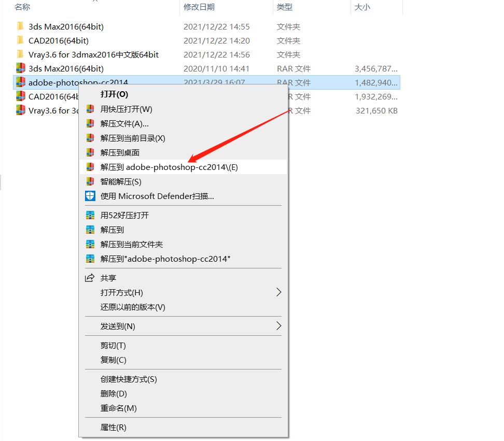The width and height of the screenshot is (504, 441).
Task: Click the Microsoft Defender shield icon
Action: pos(91,196)
